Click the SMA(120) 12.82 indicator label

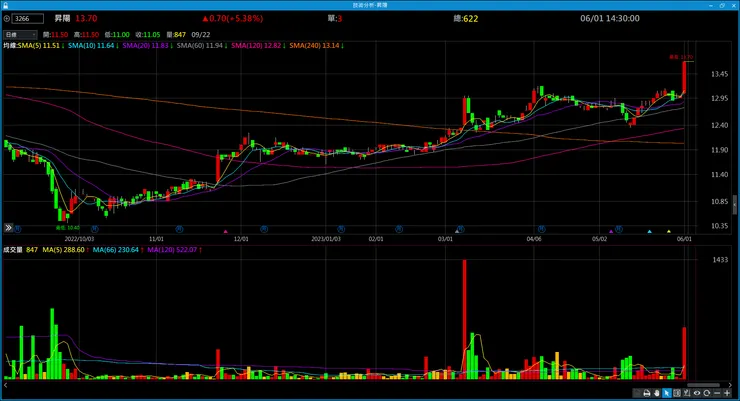256,46
